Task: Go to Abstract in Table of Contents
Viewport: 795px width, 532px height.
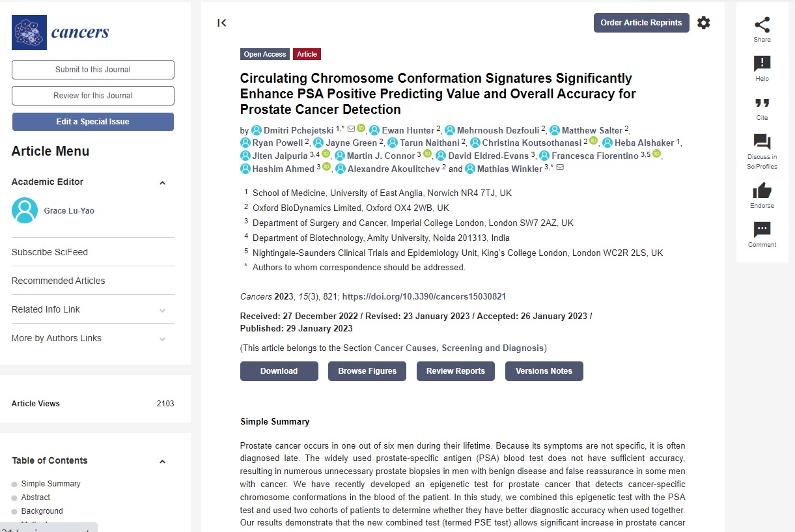Action: click(35, 497)
